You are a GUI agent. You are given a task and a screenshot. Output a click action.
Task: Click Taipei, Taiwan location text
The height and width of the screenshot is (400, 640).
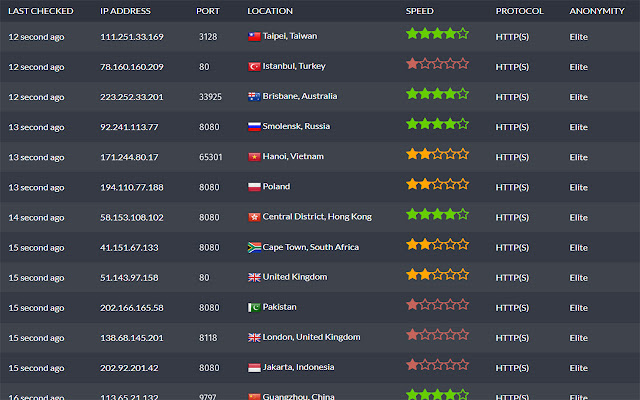click(x=290, y=36)
